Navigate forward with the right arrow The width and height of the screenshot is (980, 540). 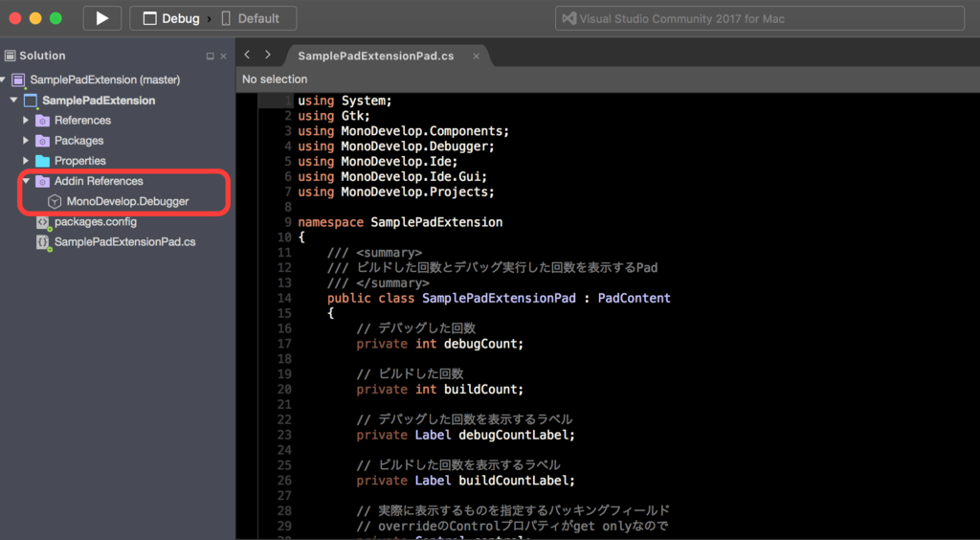pyautogui.click(x=268, y=55)
